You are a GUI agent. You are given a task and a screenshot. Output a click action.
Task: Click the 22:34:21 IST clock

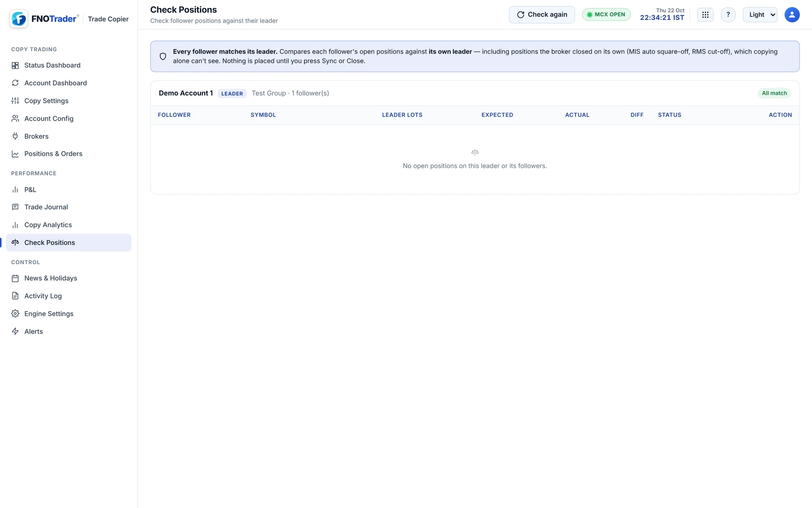(x=662, y=18)
